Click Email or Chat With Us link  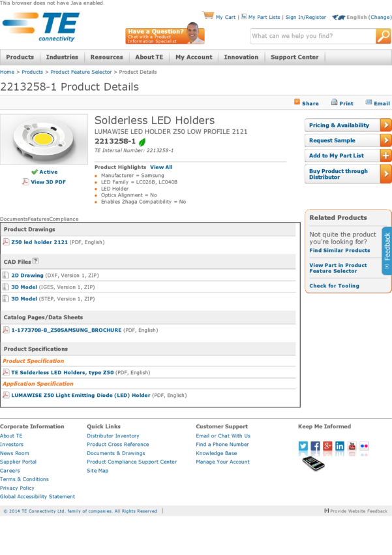click(223, 436)
